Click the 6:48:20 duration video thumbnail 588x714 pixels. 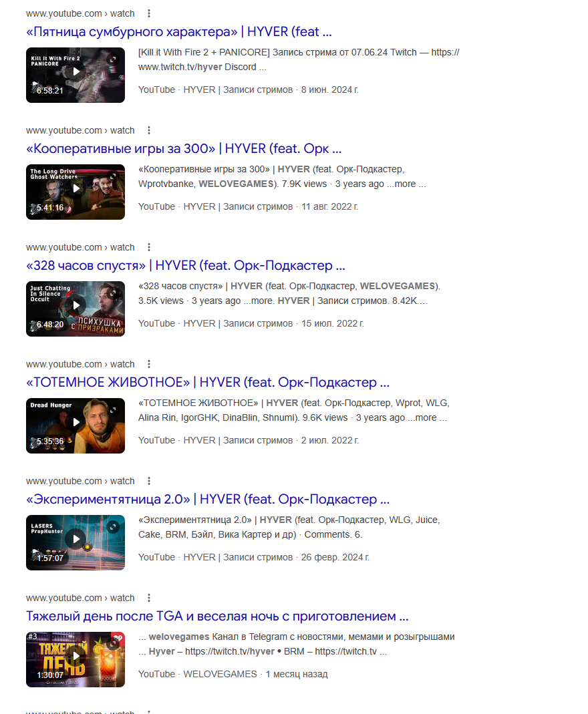tap(75, 309)
